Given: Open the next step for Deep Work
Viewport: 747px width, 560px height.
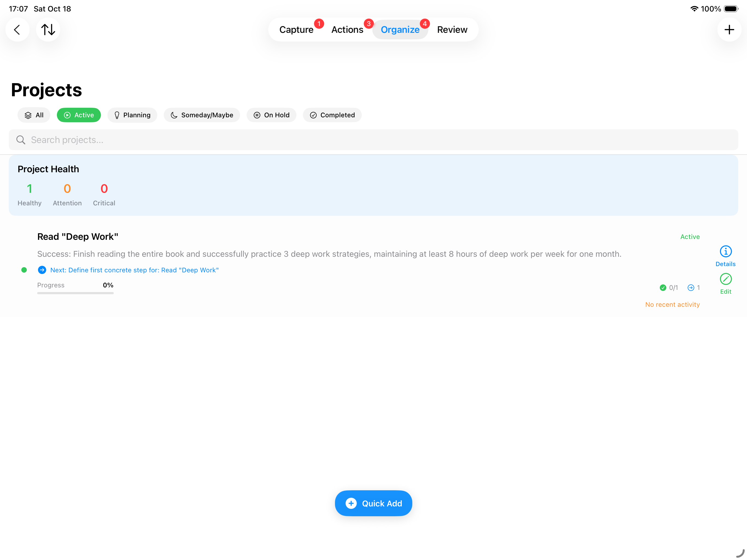Looking at the screenshot, I should click(x=135, y=270).
